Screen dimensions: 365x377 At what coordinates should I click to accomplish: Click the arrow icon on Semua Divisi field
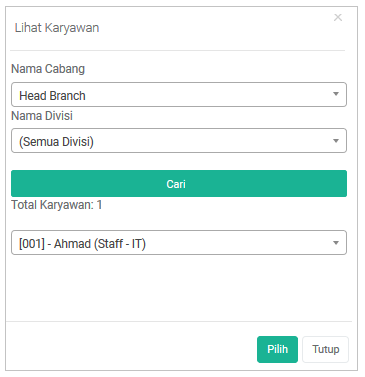point(336,141)
